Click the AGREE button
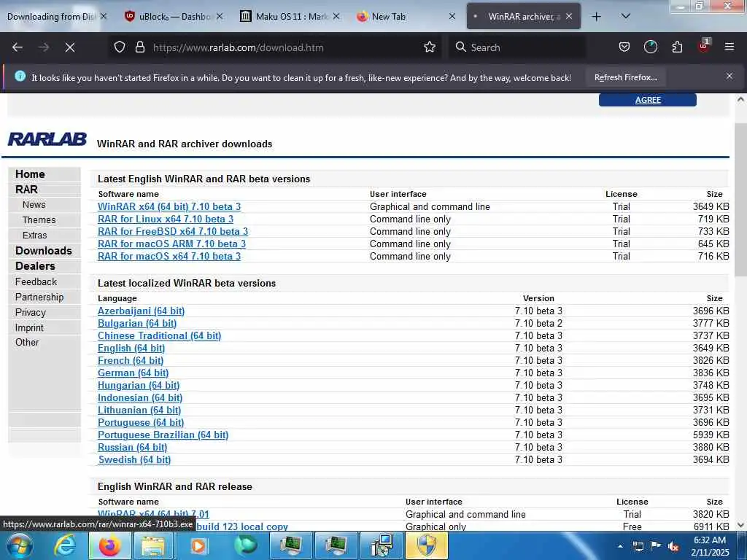Viewport: 747px width, 560px height. point(648,100)
